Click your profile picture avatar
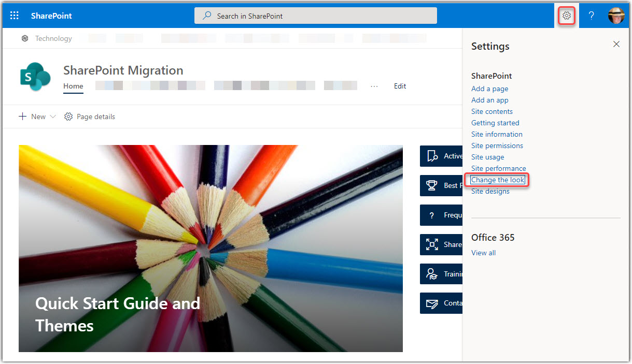Viewport: 632px width, 364px height. point(616,15)
